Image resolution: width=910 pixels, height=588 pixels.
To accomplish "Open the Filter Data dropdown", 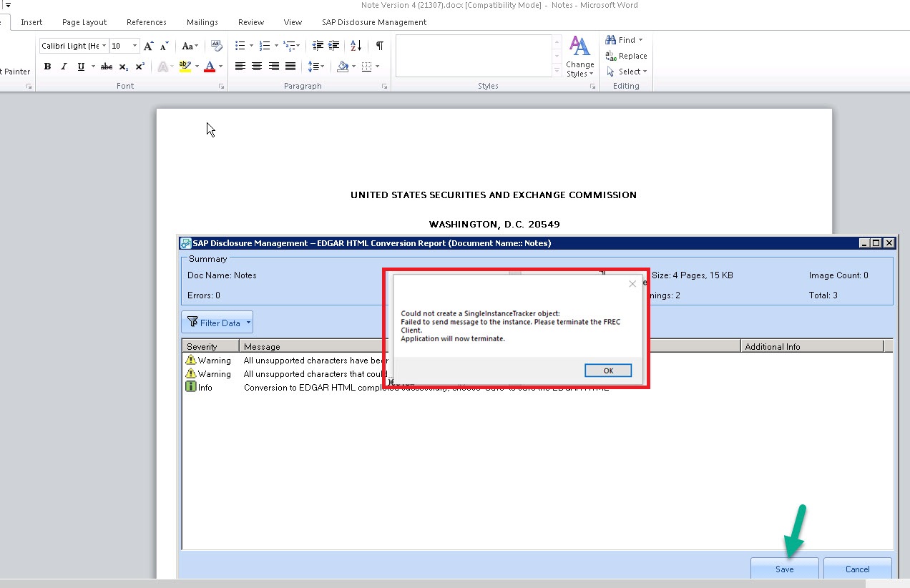I will point(217,323).
